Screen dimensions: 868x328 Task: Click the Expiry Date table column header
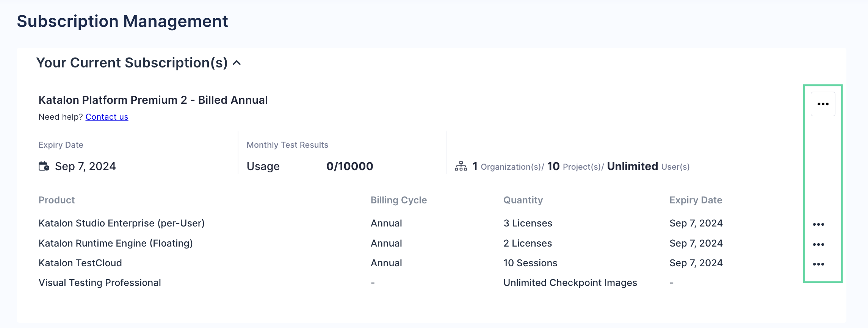pos(696,200)
